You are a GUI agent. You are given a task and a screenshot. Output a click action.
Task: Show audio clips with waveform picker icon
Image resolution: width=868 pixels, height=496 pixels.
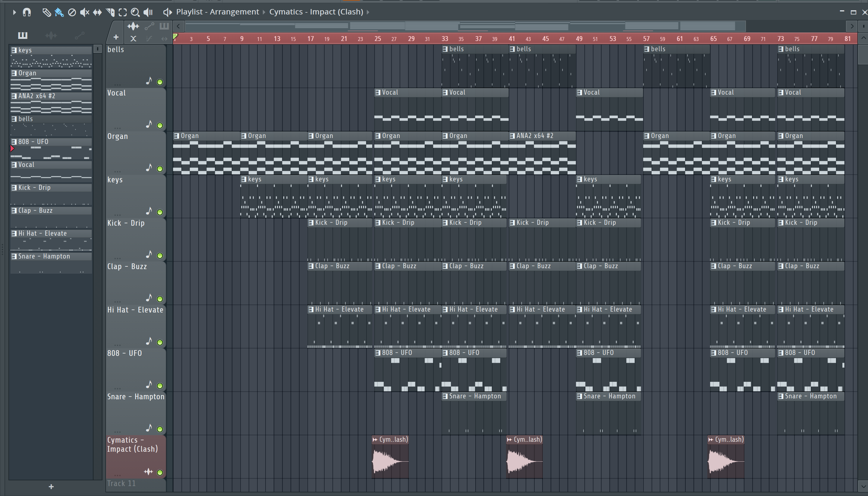(x=51, y=35)
